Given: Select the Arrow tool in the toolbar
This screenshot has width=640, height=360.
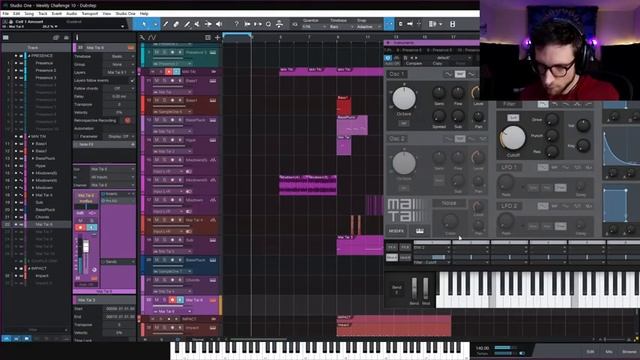Looking at the screenshot, I should (x=144, y=24).
